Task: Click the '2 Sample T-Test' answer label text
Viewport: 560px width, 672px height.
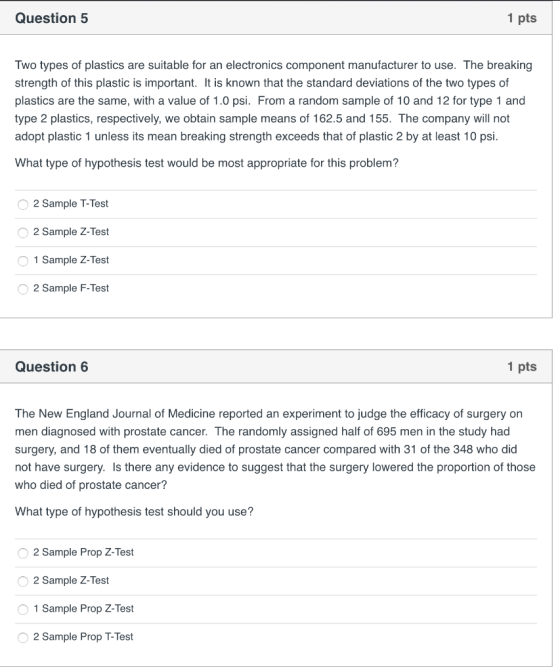Action: click(x=71, y=204)
